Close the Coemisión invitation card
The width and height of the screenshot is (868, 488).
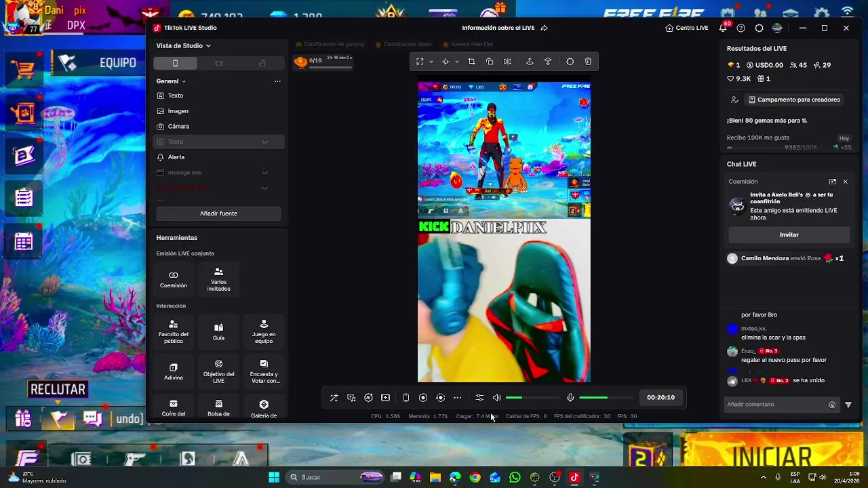coord(845,182)
